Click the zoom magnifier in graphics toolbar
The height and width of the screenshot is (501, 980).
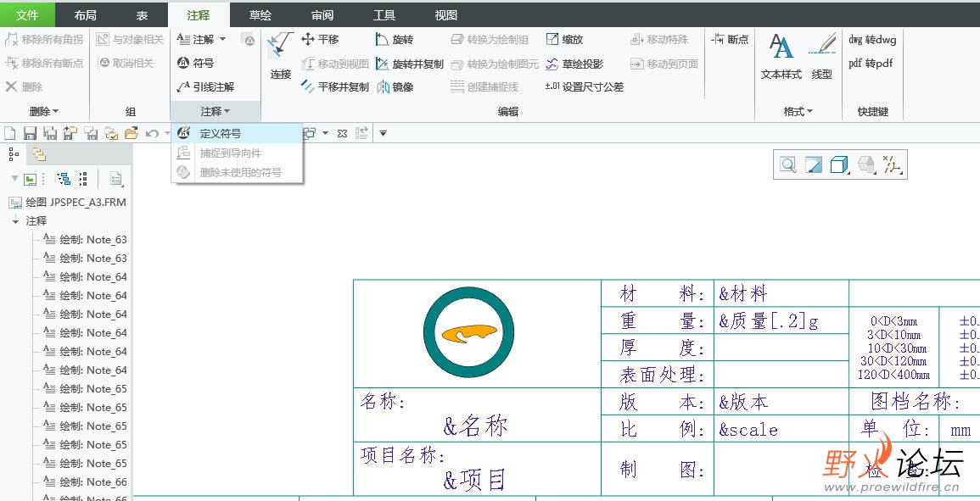click(x=788, y=165)
